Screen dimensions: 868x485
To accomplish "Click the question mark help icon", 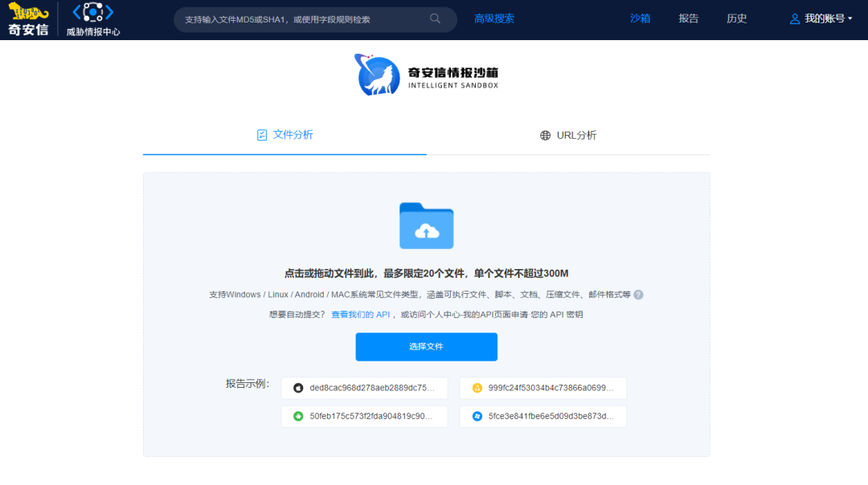I will tap(638, 295).
